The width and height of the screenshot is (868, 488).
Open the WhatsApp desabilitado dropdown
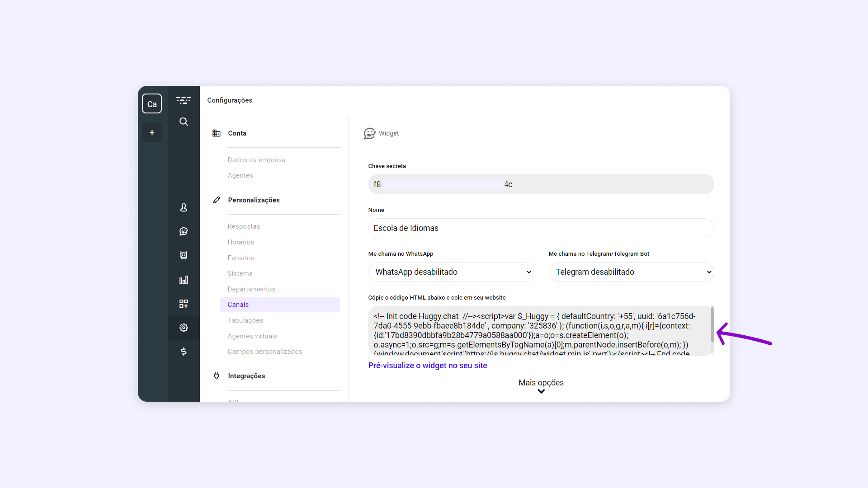[x=451, y=272]
